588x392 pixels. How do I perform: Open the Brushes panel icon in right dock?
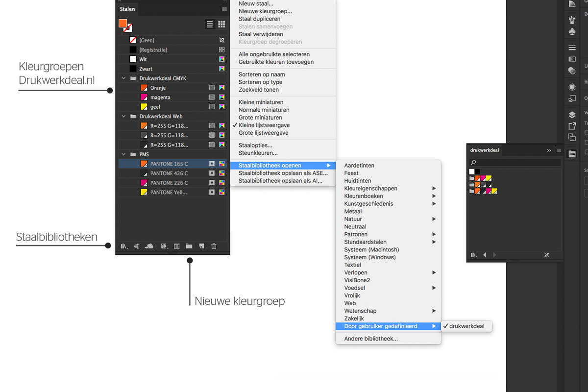tap(572, 20)
